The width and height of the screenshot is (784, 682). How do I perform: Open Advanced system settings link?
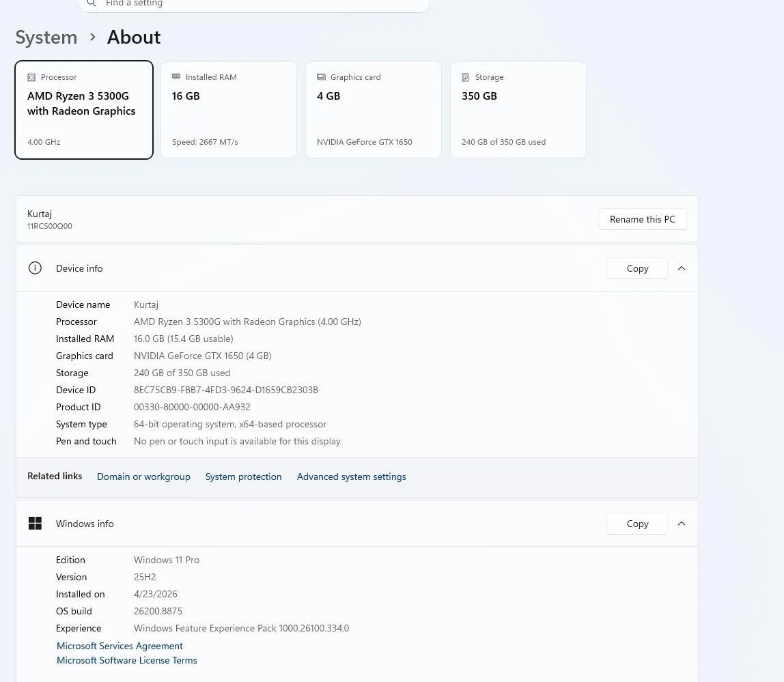(352, 477)
